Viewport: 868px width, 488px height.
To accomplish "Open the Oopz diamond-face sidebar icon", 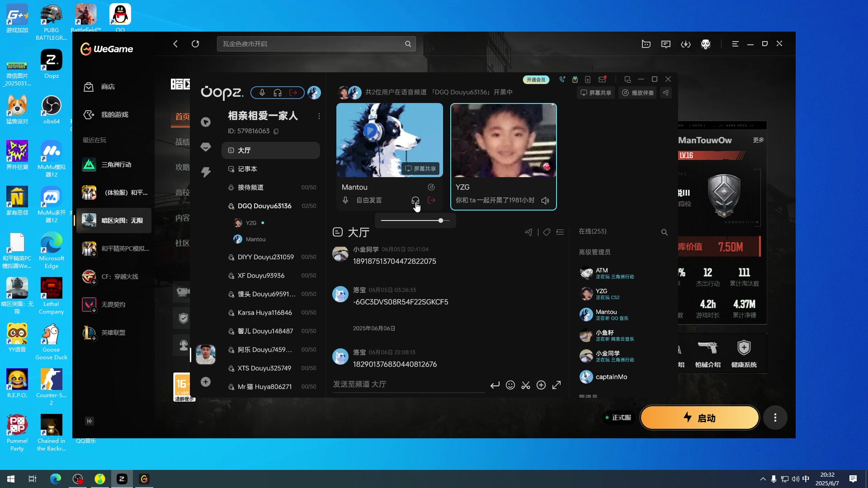I will (206, 147).
